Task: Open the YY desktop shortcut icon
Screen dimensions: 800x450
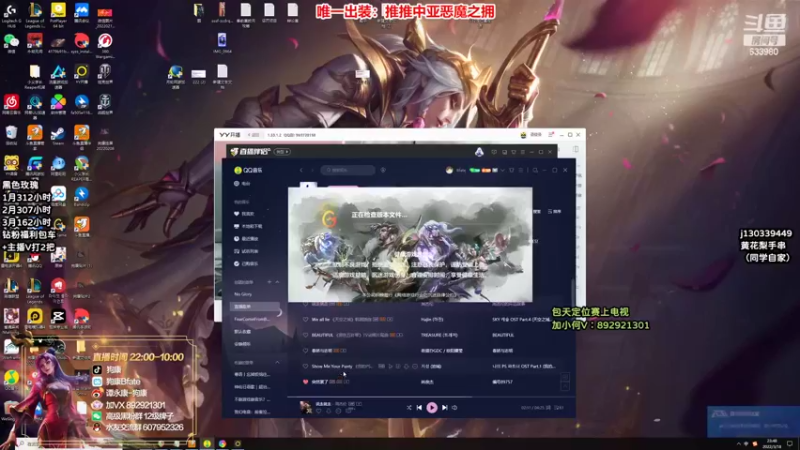Action: [x=82, y=72]
